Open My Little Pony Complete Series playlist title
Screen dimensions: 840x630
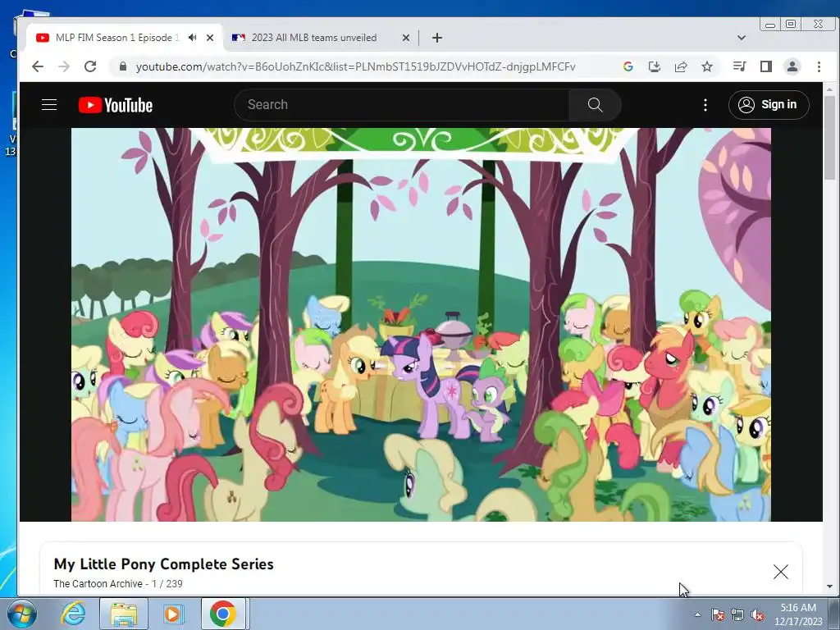(163, 564)
